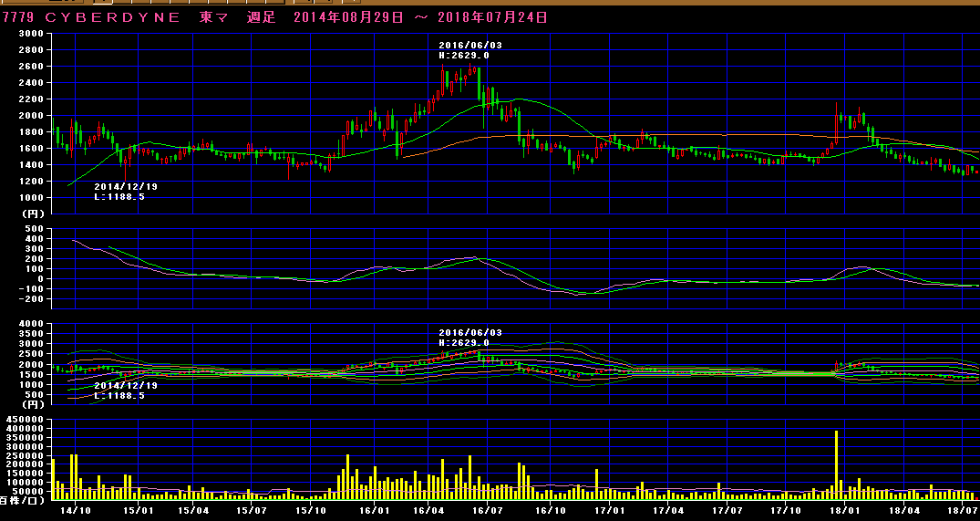This screenshot has height=521, width=980.
Task: Click the "18/04" date on the time axis
Action: pyautogui.click(x=903, y=511)
